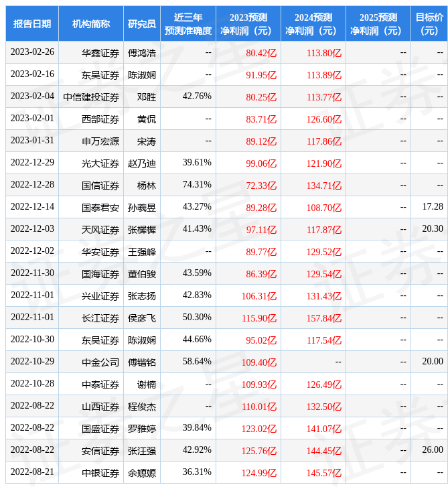Click the 91.95亿 profit value
This screenshot has width=448, height=489.
coord(261,75)
